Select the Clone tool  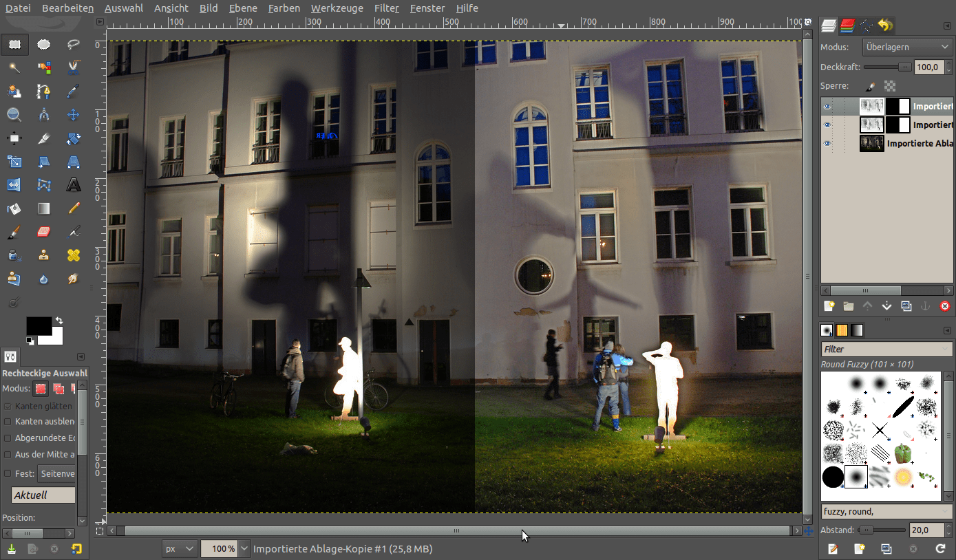pos(43,255)
